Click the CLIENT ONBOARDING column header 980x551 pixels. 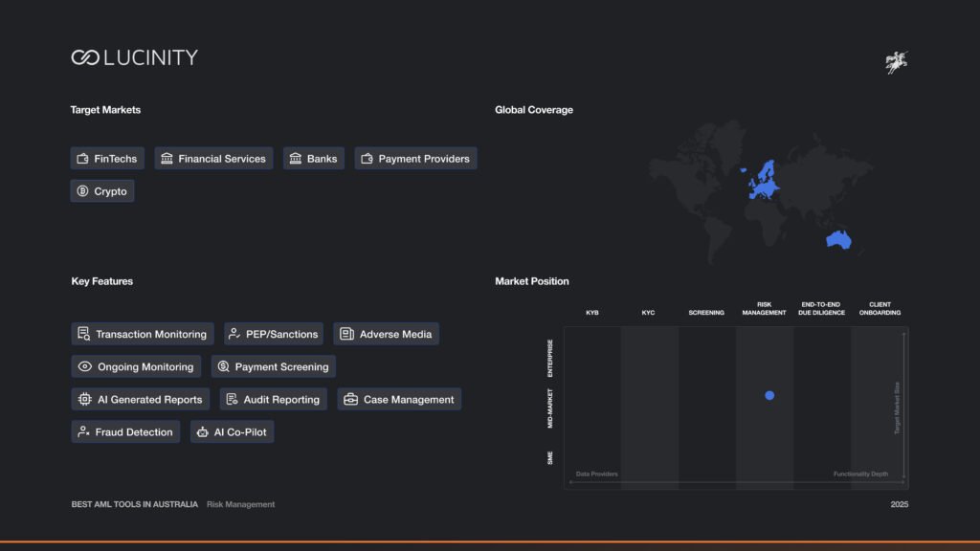[880, 309]
